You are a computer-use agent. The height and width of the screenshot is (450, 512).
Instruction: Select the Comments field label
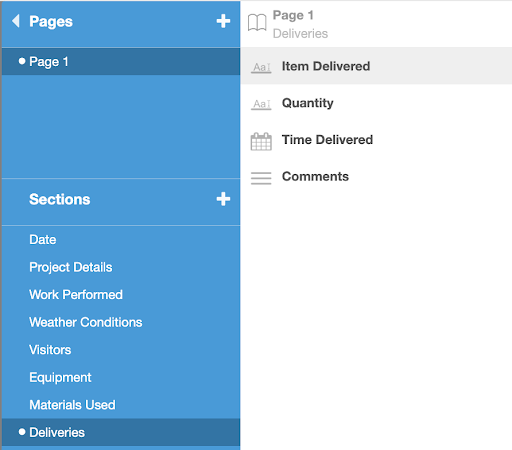coord(315,176)
